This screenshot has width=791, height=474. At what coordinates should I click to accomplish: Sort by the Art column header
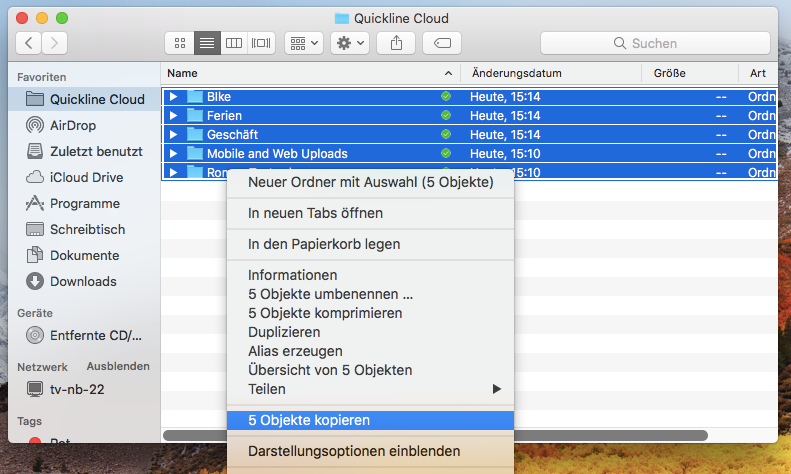pos(758,73)
